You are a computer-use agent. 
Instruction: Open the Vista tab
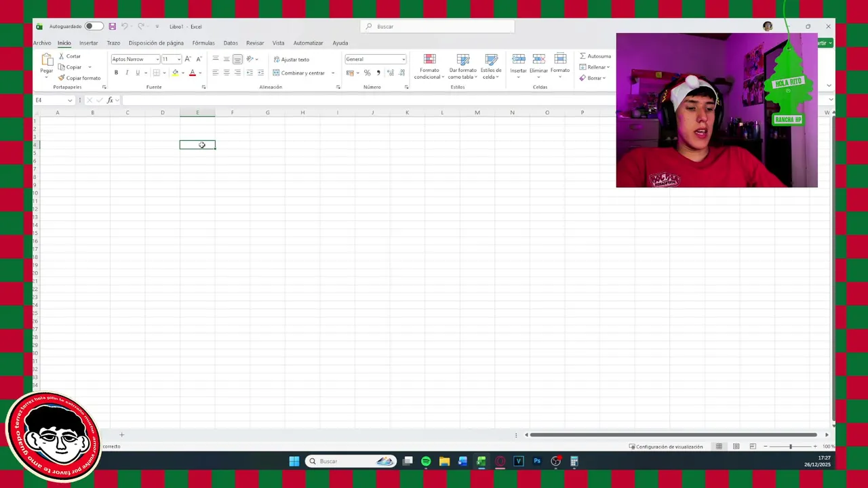pyautogui.click(x=278, y=43)
